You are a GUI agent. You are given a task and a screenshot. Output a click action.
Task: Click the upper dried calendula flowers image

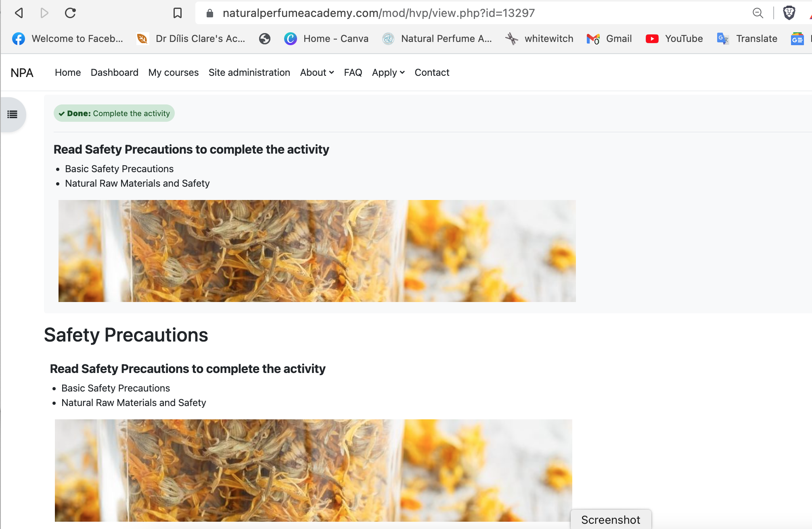pos(317,251)
